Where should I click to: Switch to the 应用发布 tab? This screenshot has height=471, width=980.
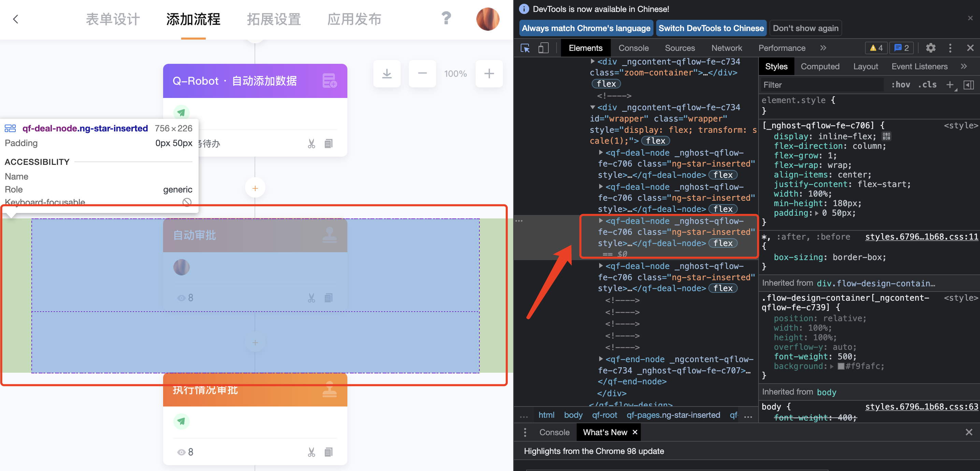tap(354, 19)
